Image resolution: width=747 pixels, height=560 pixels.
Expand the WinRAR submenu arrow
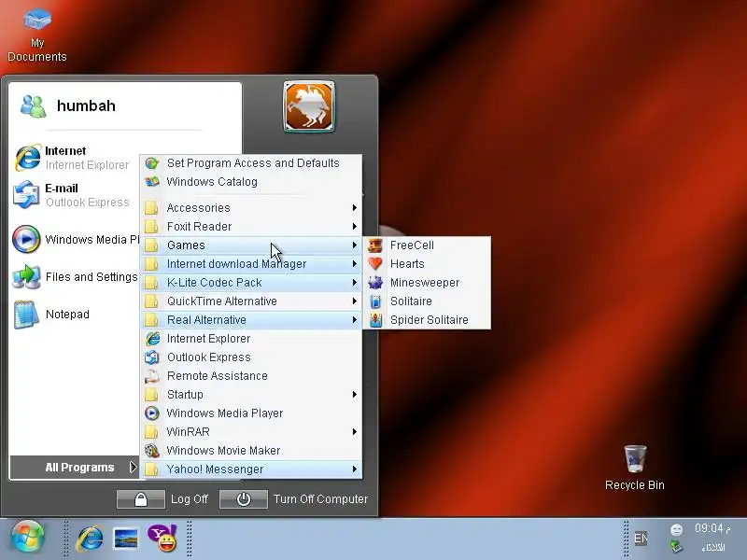pos(355,431)
